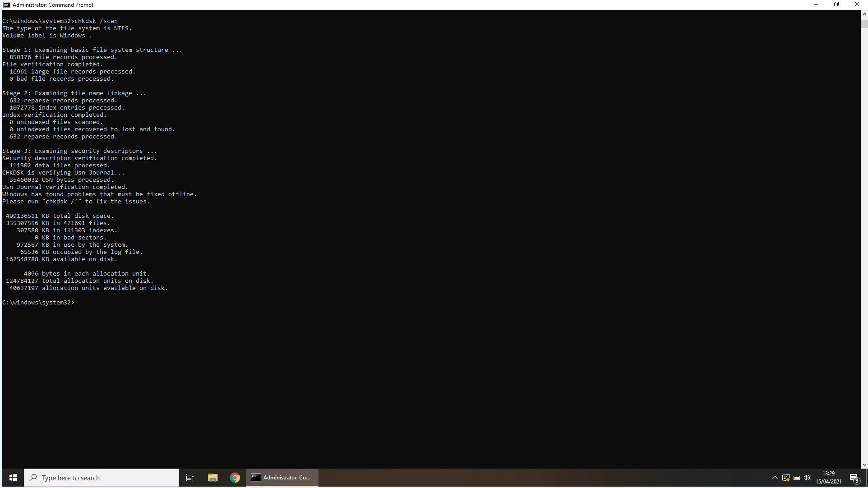
Task: Open Task View from the taskbar
Action: click(x=190, y=478)
